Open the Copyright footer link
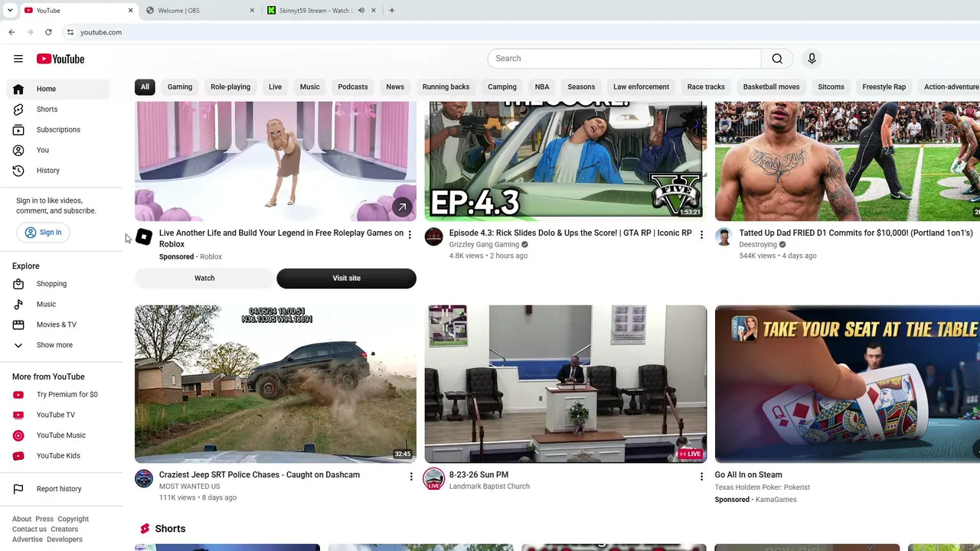Image resolution: width=980 pixels, height=551 pixels. pyautogui.click(x=73, y=519)
